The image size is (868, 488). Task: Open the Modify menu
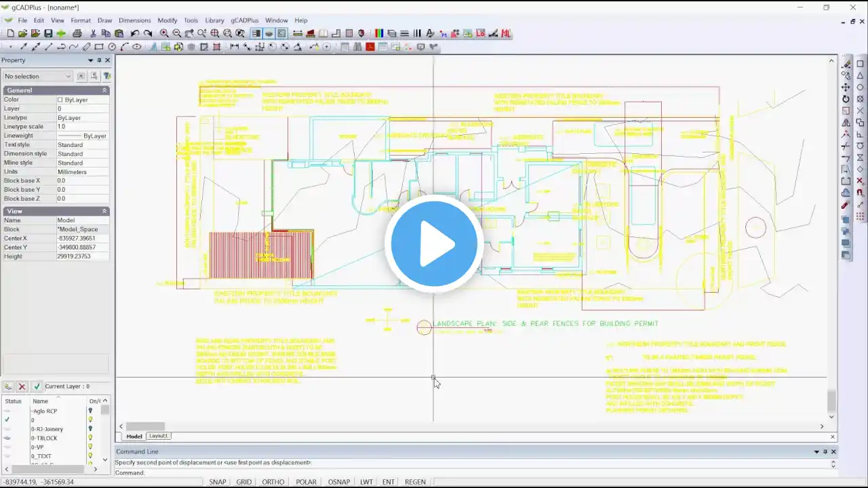tap(167, 20)
